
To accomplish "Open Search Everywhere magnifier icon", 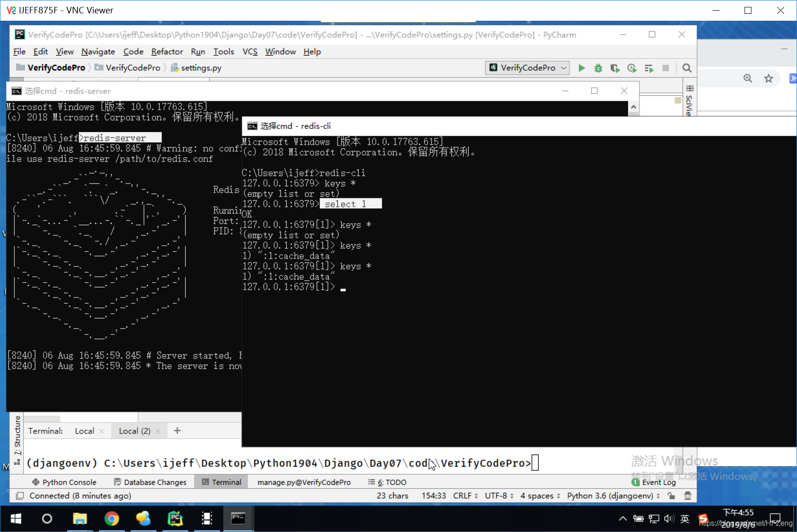I will [x=686, y=68].
